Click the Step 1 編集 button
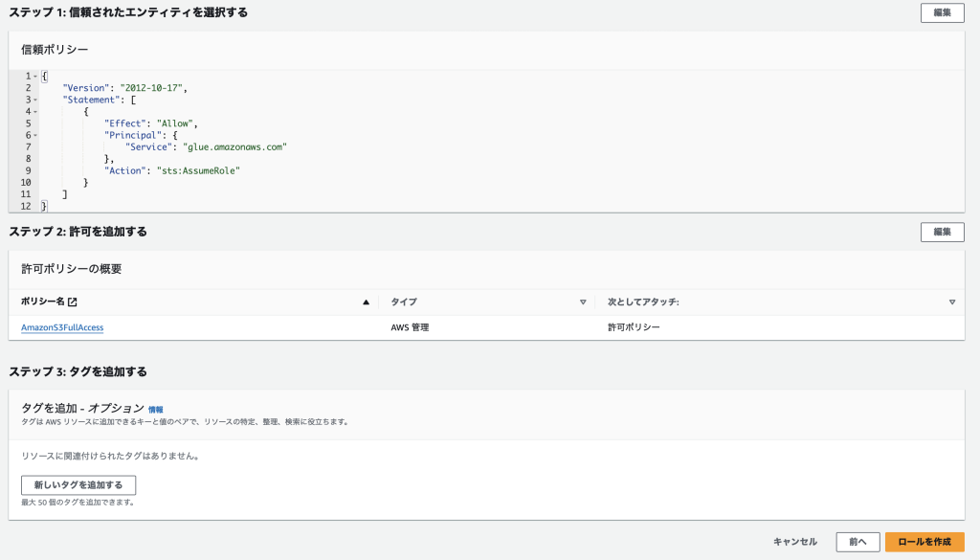This screenshot has width=980, height=560. coord(942,12)
